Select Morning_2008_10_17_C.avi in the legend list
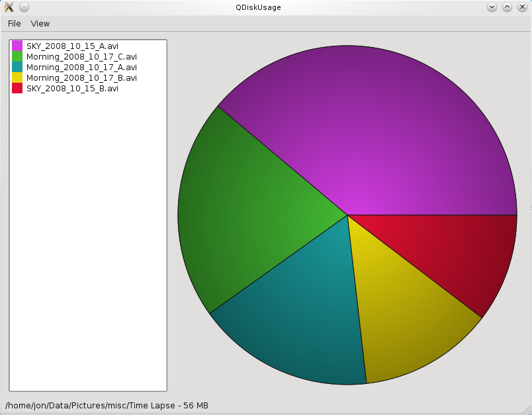 point(81,56)
